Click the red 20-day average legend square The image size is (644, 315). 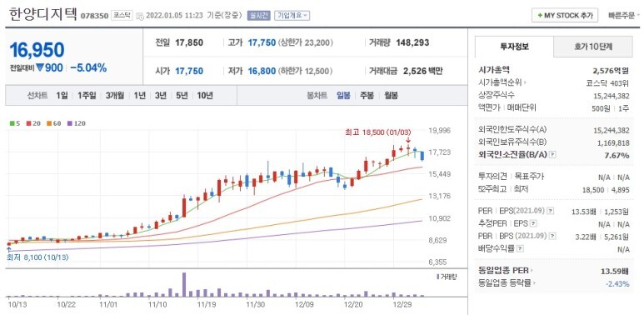point(28,123)
